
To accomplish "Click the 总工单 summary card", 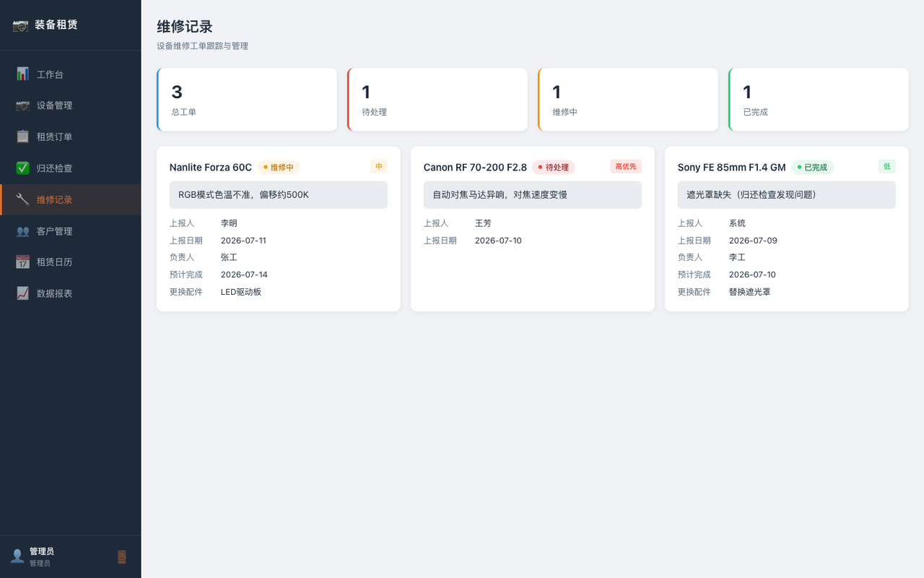I will (x=247, y=100).
